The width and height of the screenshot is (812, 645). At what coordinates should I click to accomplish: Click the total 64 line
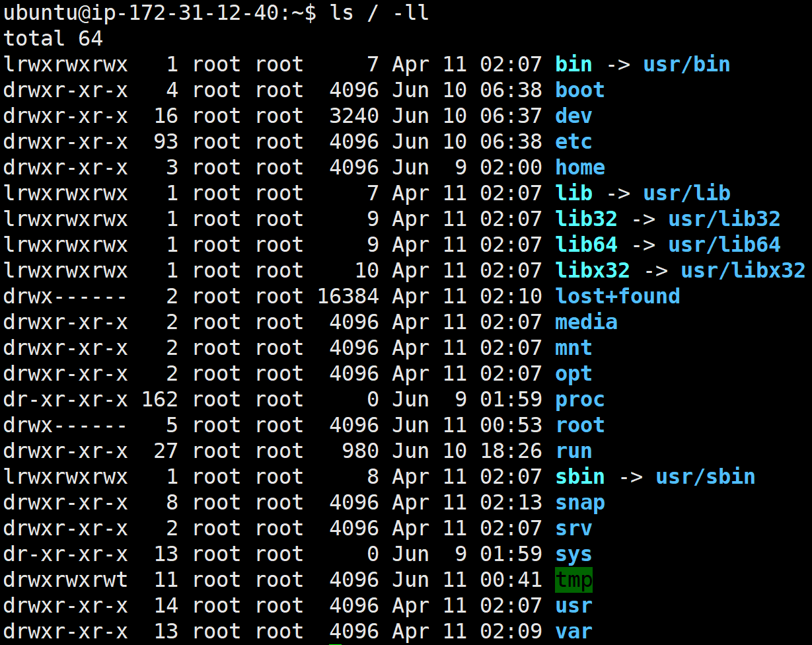53,38
